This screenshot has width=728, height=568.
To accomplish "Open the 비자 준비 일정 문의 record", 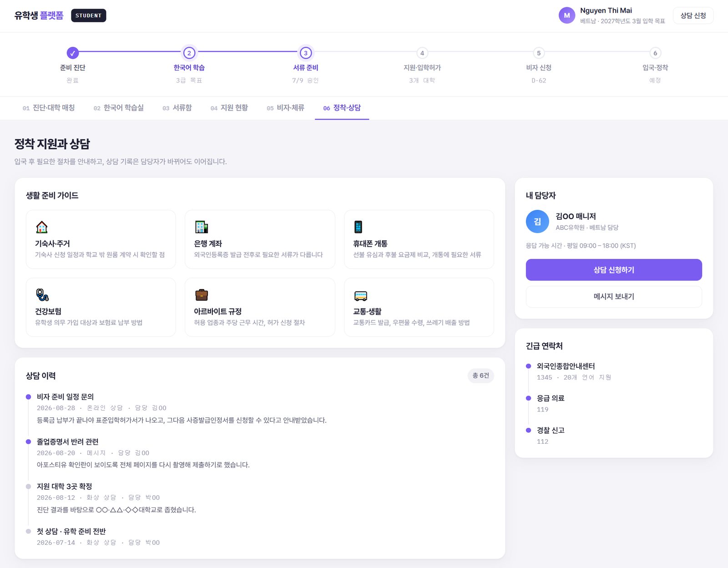I will pos(65,397).
